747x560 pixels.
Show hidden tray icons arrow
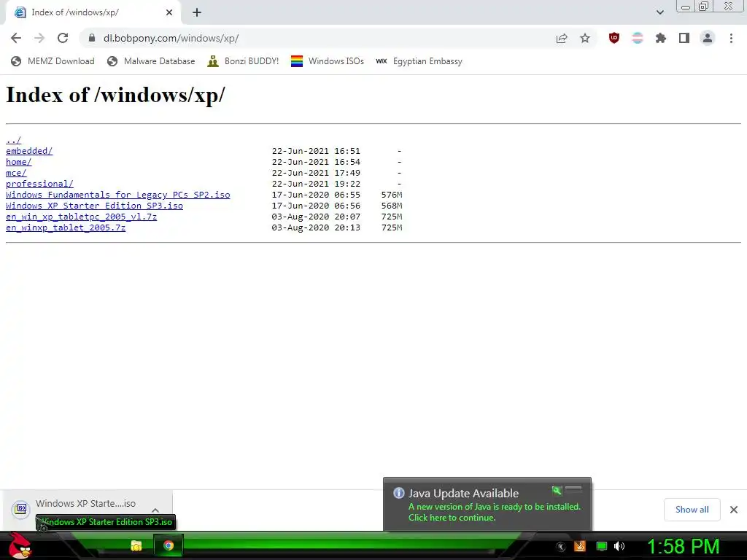coord(561,547)
